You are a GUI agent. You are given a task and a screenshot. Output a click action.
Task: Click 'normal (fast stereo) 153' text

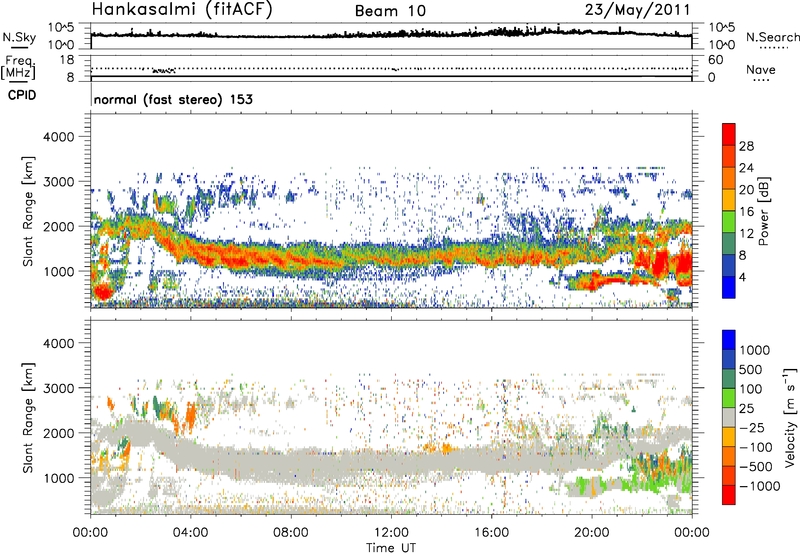point(173,100)
